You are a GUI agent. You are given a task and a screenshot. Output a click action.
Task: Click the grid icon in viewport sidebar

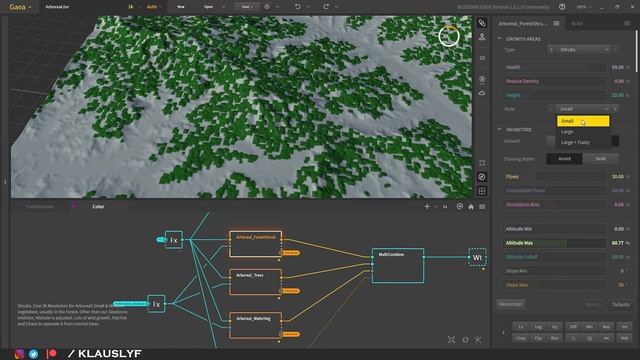482,191
